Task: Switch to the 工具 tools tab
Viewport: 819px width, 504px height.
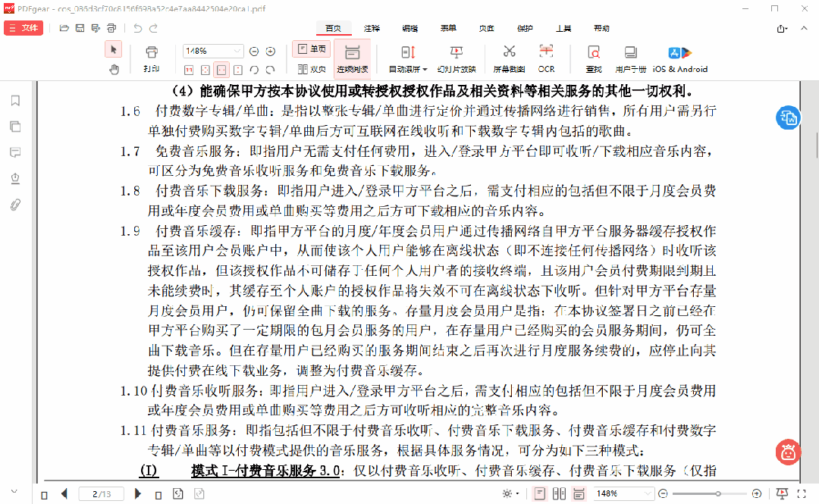Action: [563, 29]
